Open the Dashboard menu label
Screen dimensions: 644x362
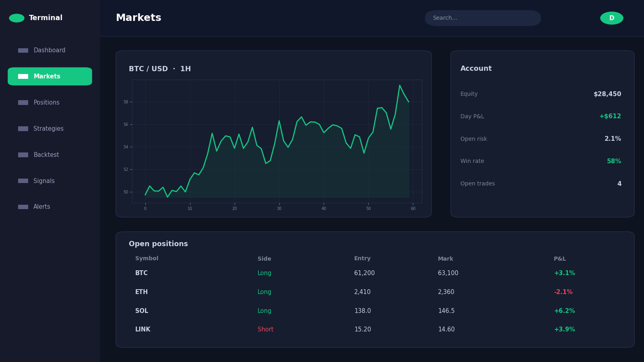(x=50, y=51)
